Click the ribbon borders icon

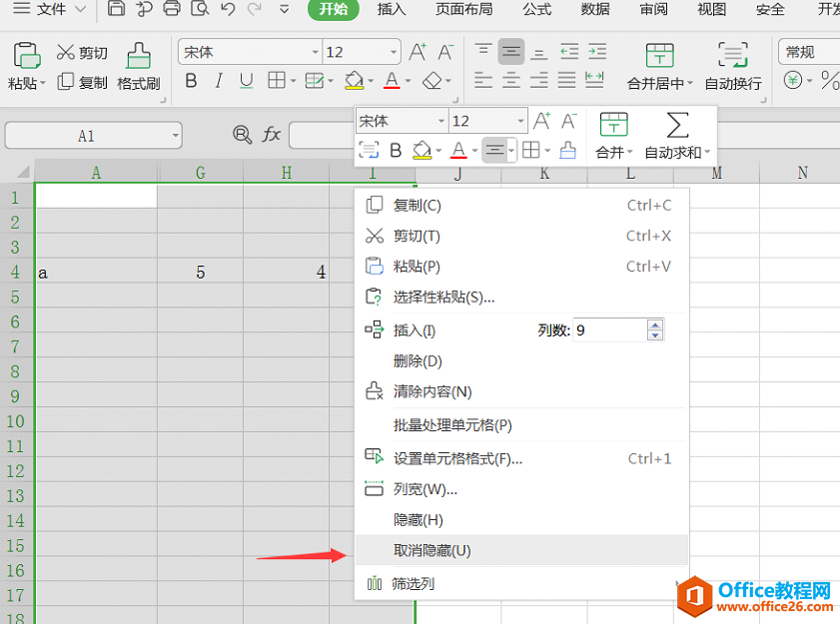coord(277,80)
